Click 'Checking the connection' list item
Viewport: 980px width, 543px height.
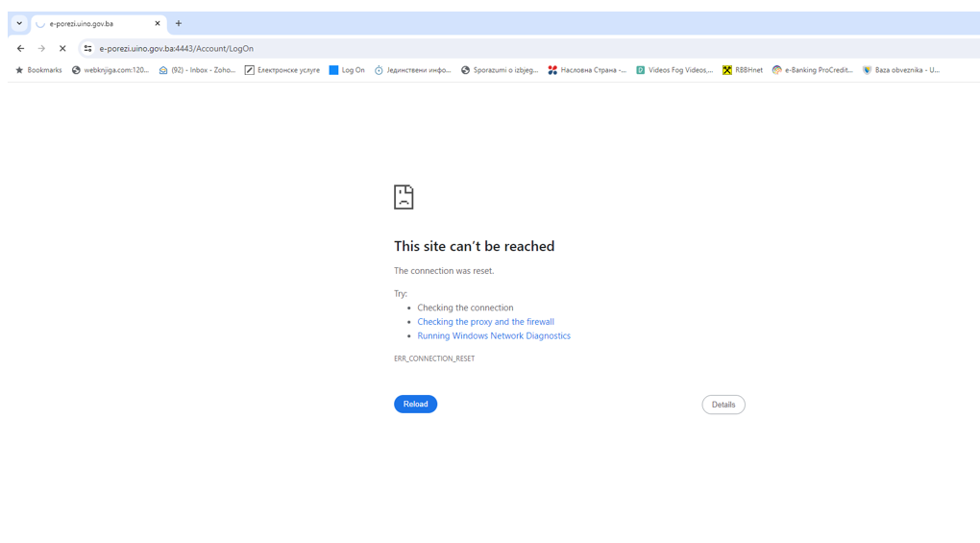click(x=465, y=308)
